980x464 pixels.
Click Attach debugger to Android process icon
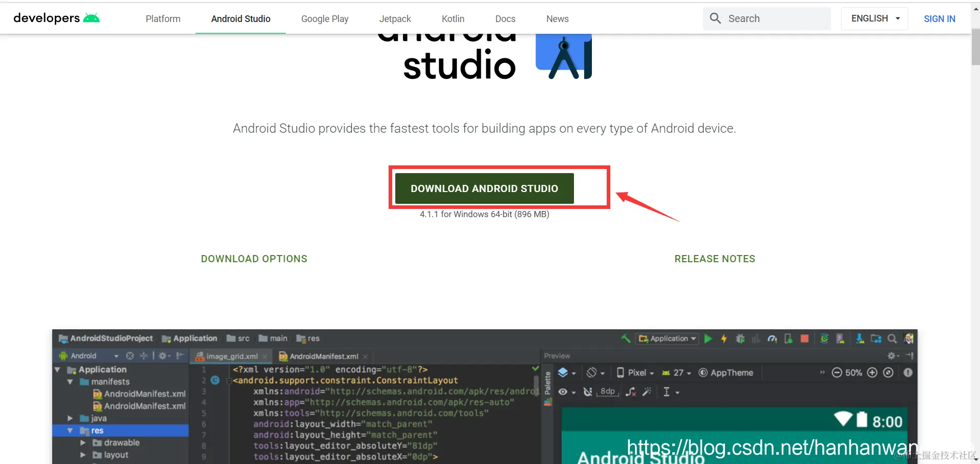click(x=789, y=339)
